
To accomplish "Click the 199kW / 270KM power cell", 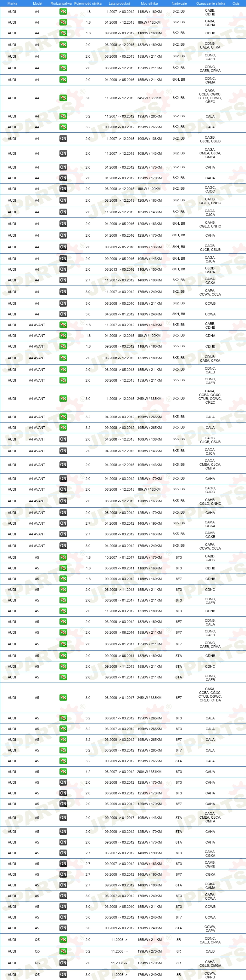I will [x=149, y=951].
